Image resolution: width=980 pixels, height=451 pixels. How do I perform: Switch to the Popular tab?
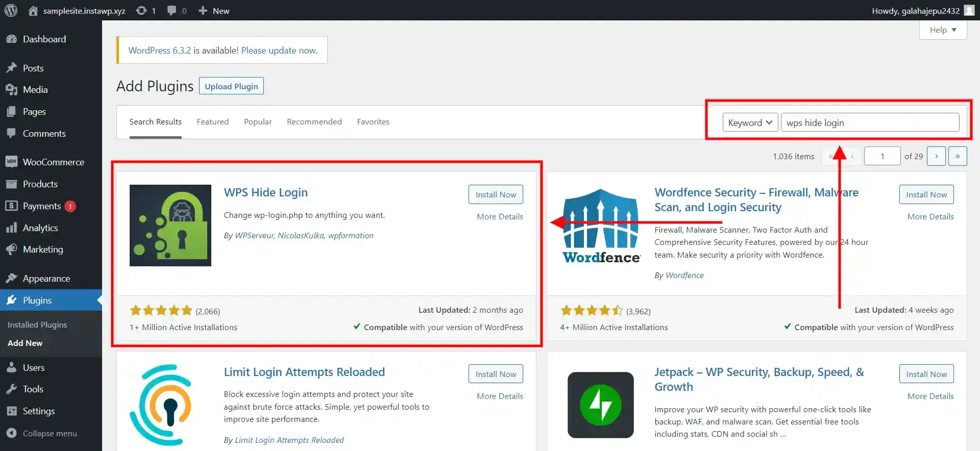point(258,122)
